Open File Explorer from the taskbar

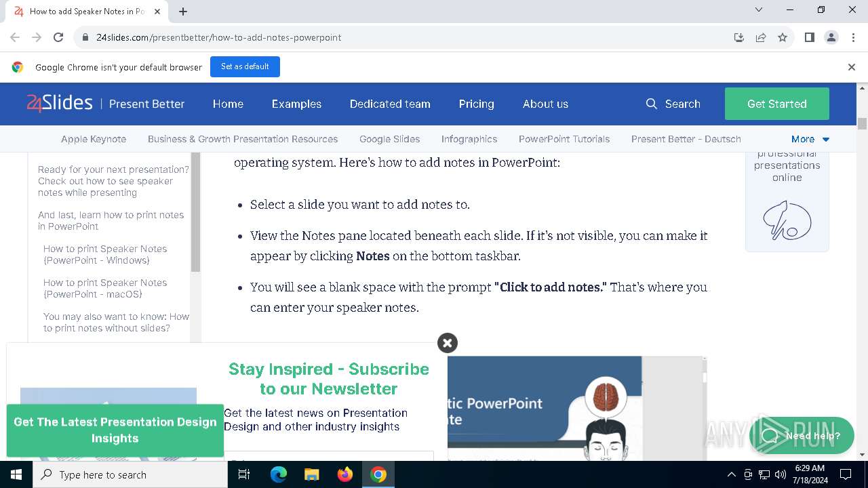(312, 474)
